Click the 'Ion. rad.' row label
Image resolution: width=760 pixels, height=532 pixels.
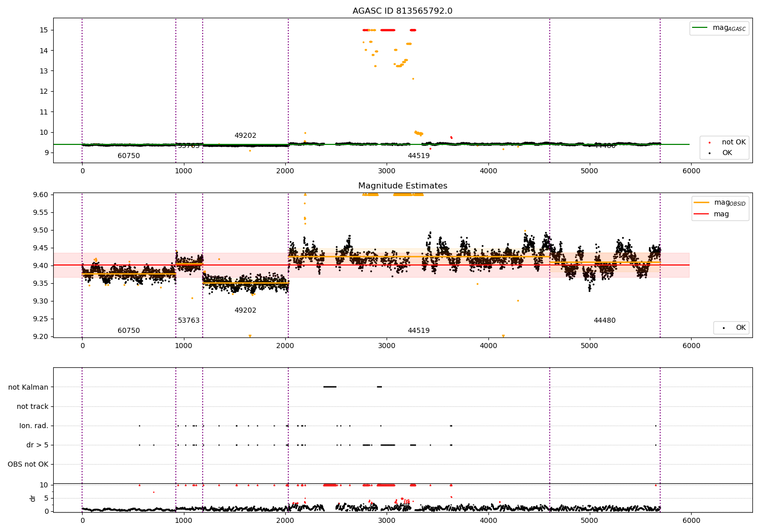coord(34,426)
